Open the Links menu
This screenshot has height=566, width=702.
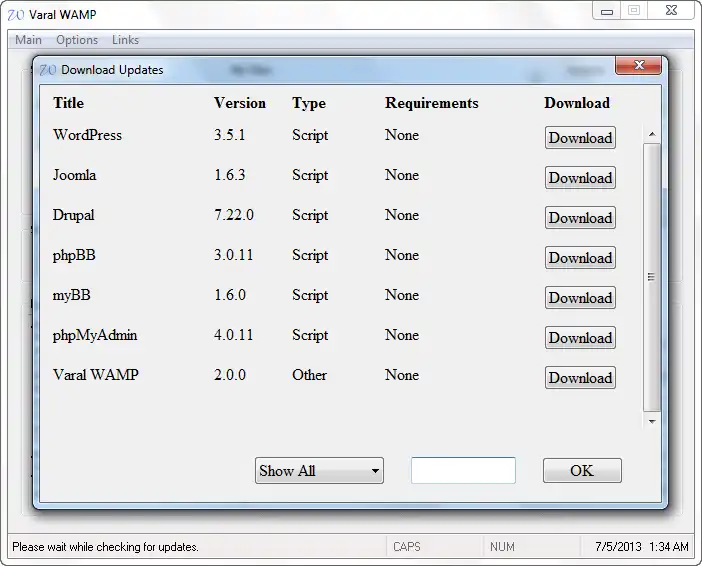point(125,40)
